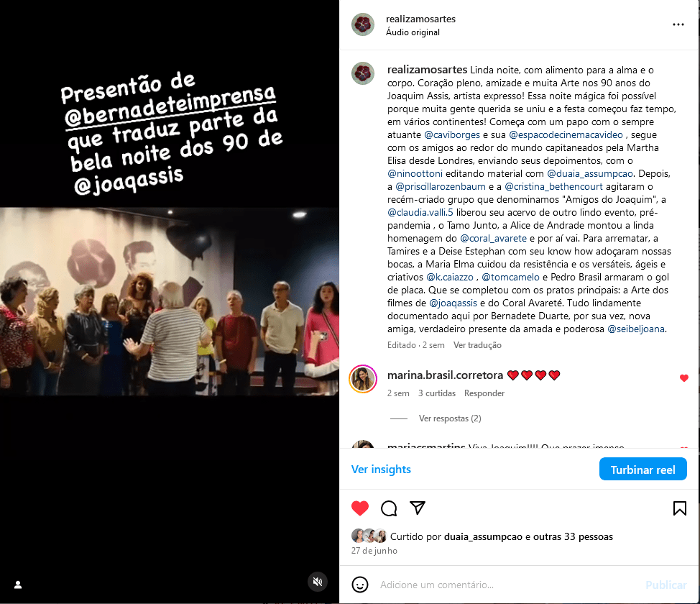Open the @espacodecinemacavideo mention
This screenshot has height=604, width=700.
pos(566,134)
